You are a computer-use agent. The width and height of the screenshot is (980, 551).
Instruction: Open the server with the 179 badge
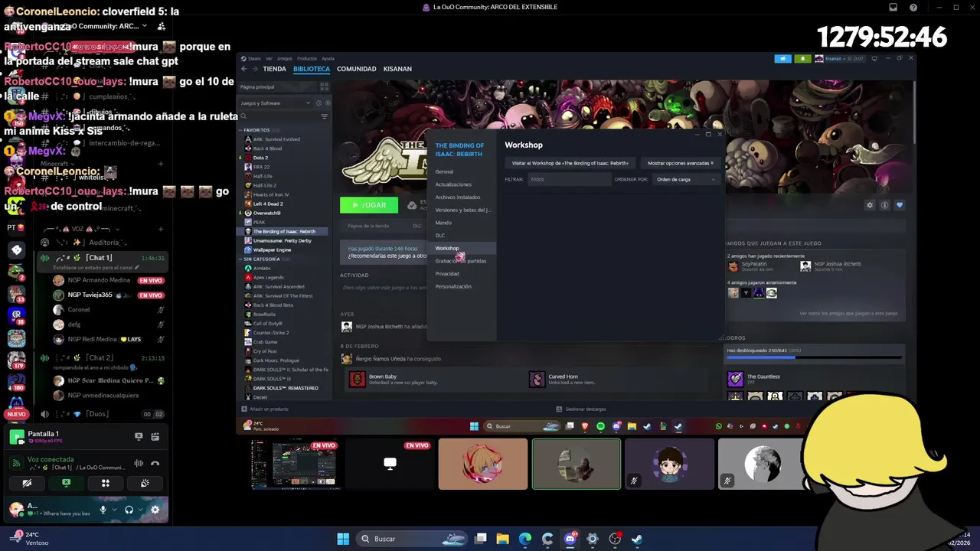[16, 359]
